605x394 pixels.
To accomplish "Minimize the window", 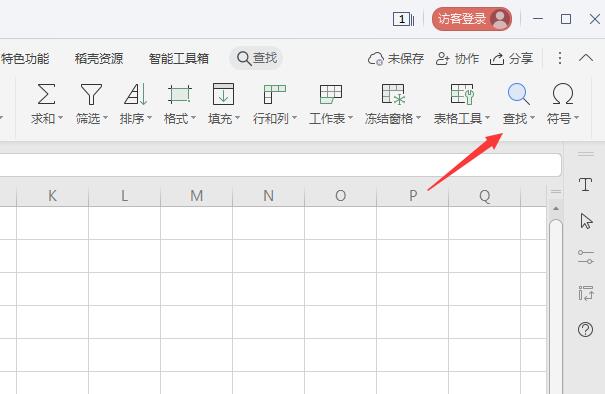I will click(x=538, y=19).
